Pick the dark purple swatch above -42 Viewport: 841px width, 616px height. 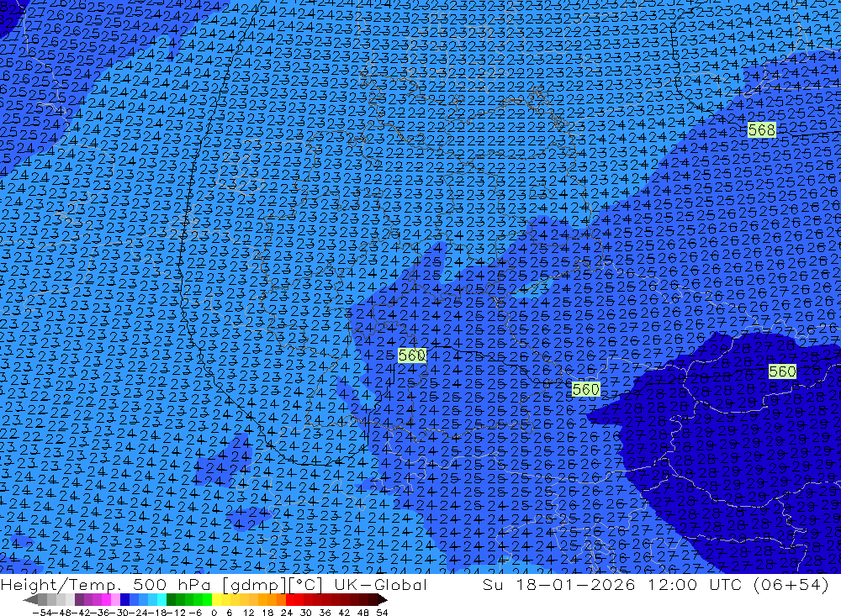click(79, 600)
